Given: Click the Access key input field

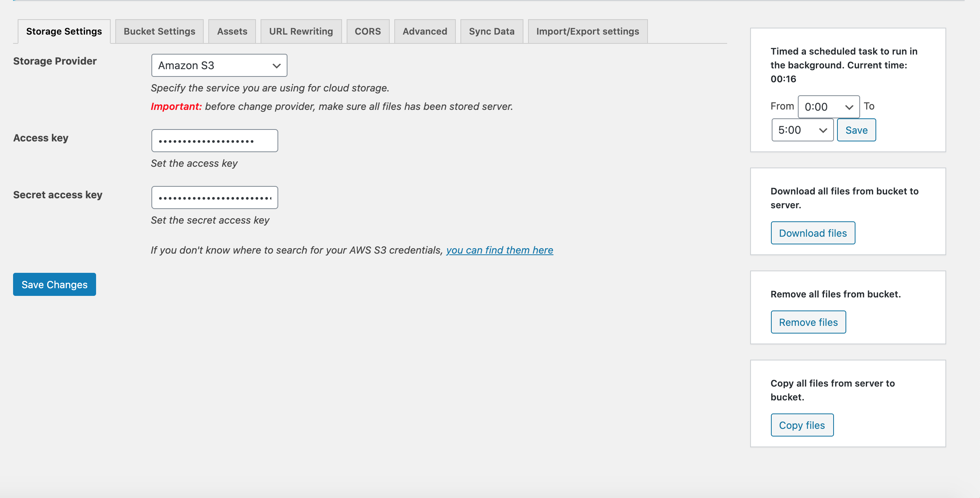Looking at the screenshot, I should tap(214, 141).
